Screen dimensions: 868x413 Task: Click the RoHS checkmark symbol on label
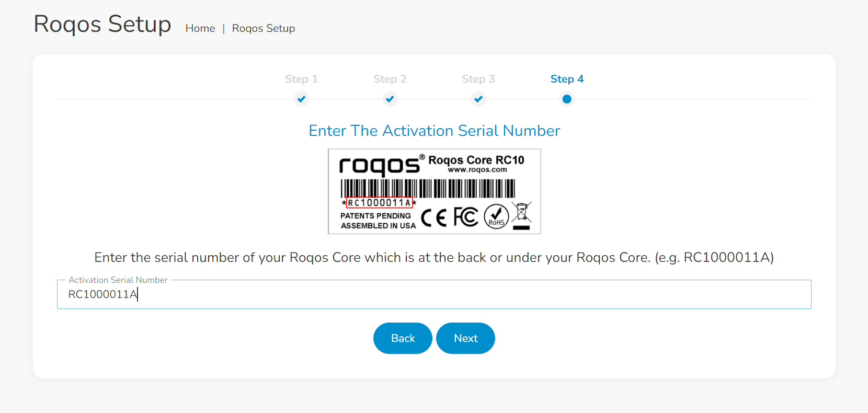pos(496,216)
